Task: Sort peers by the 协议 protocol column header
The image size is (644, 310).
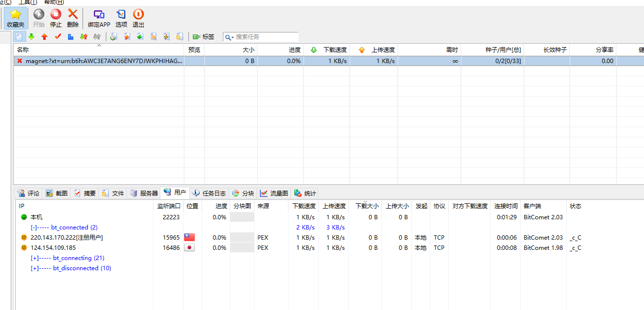Action: [x=440, y=206]
